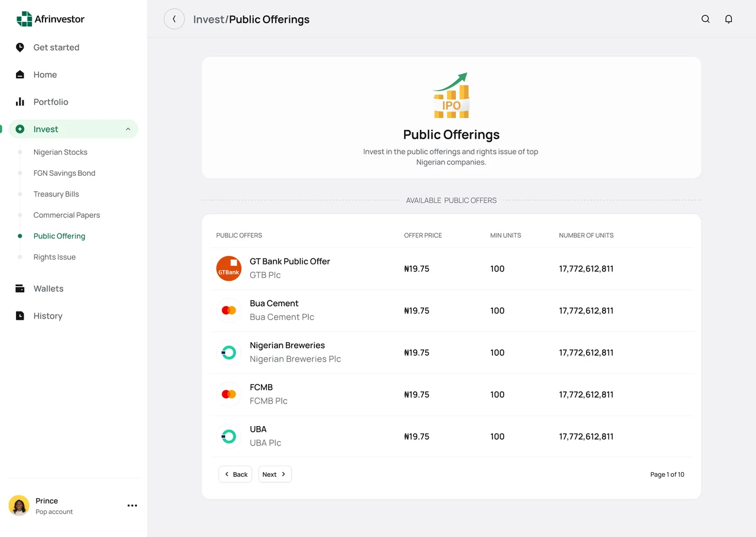Click Invest in the breadcrumb

pyautogui.click(x=209, y=19)
